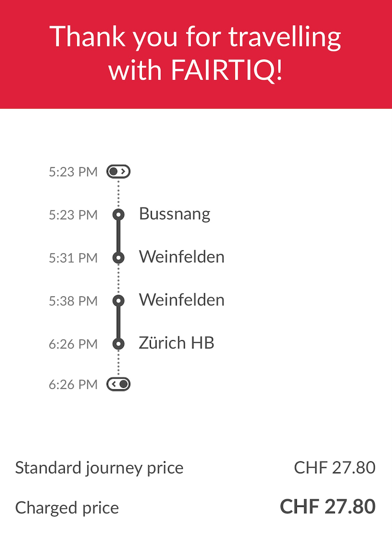Click the check-out end icon below Zürich HB
The image size is (392, 541).
[x=118, y=384]
